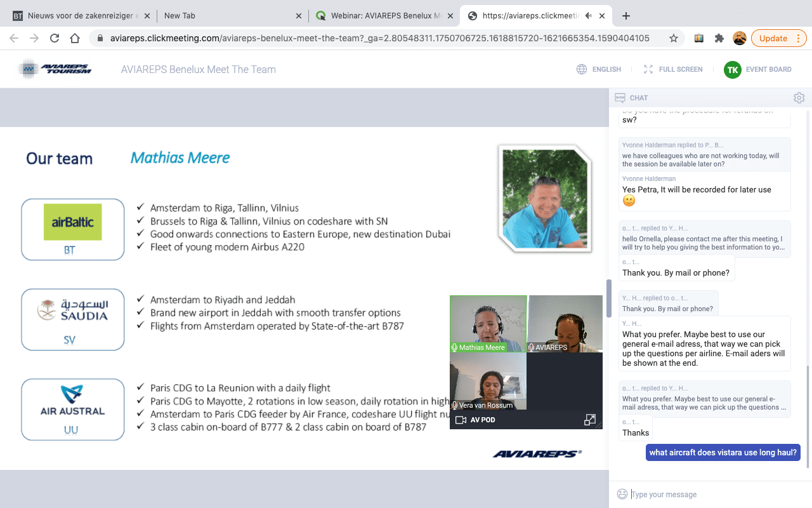
Task: Change language via ENGLISH globe
Action: [599, 69]
